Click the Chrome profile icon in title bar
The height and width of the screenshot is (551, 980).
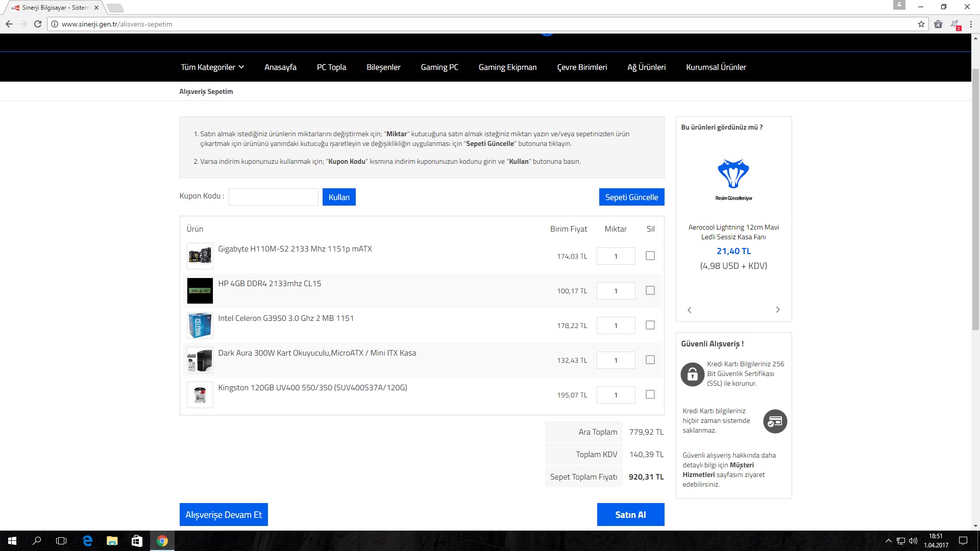899,5
